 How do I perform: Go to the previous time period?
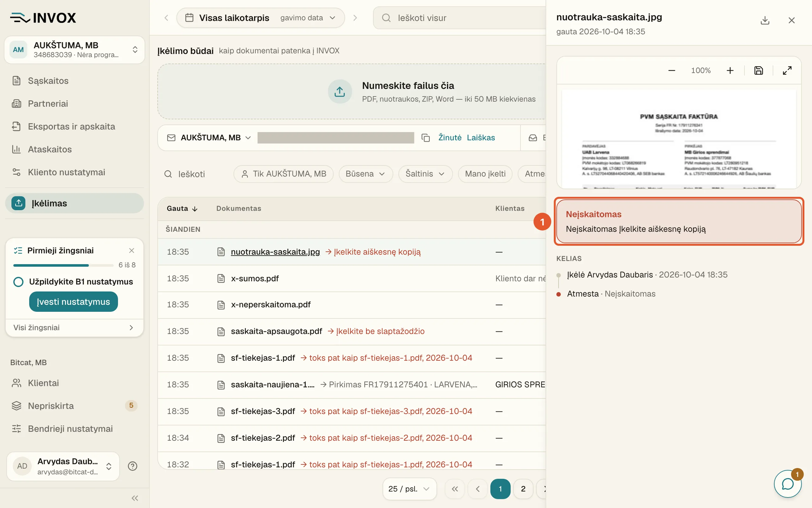coord(166,18)
